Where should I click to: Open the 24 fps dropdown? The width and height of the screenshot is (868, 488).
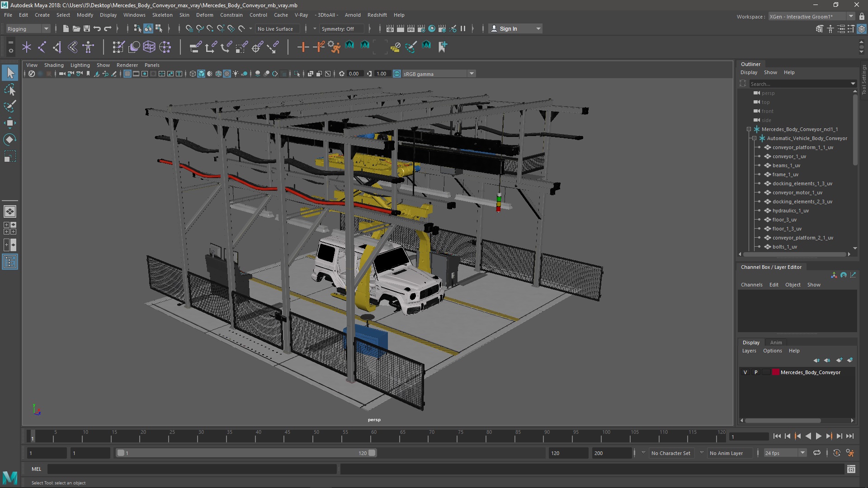pyautogui.click(x=785, y=453)
